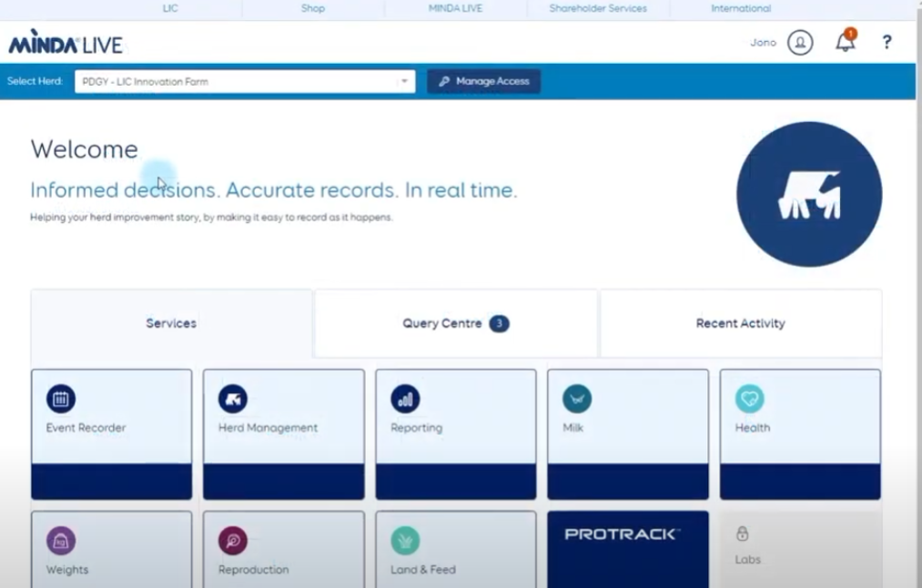
Task: Open the Land & Feed tile
Action: coord(456,549)
